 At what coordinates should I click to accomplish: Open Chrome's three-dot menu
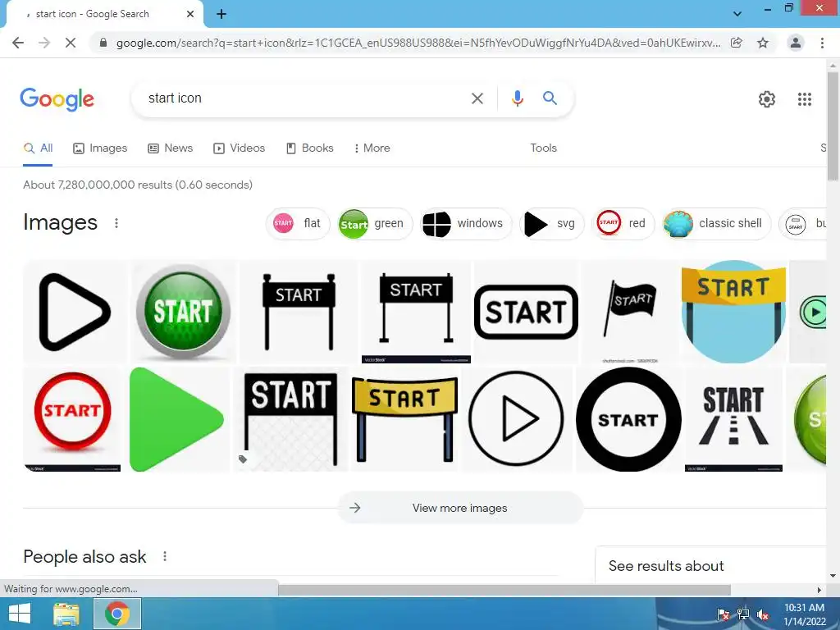(822, 43)
